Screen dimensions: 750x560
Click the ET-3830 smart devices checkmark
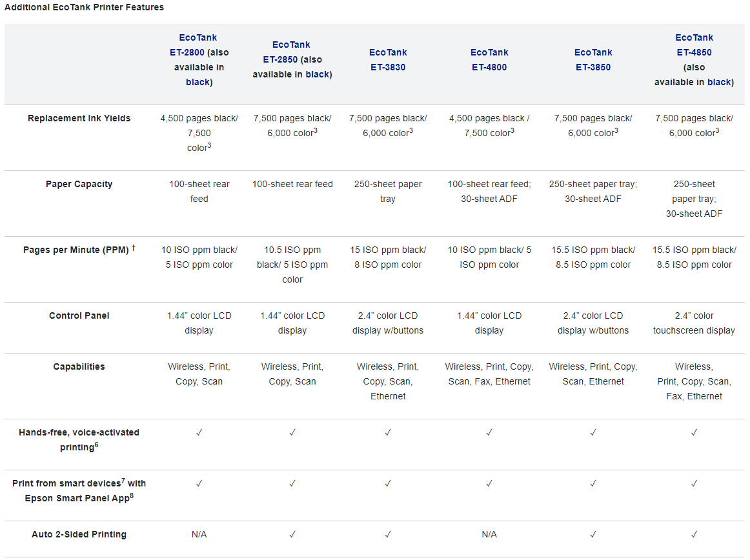[x=388, y=483]
